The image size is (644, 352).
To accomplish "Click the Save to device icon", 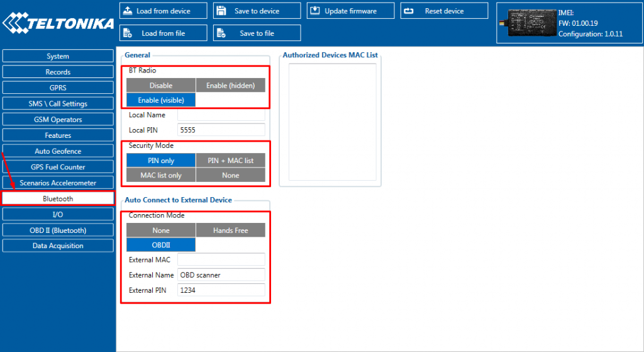I will 221,11.
